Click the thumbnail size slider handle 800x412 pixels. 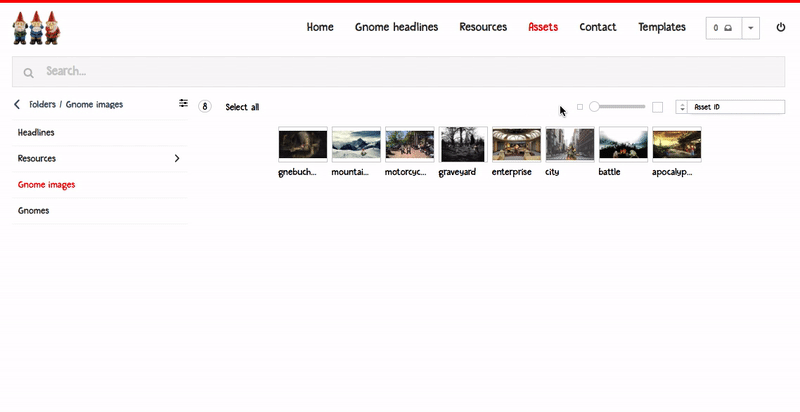(x=594, y=107)
